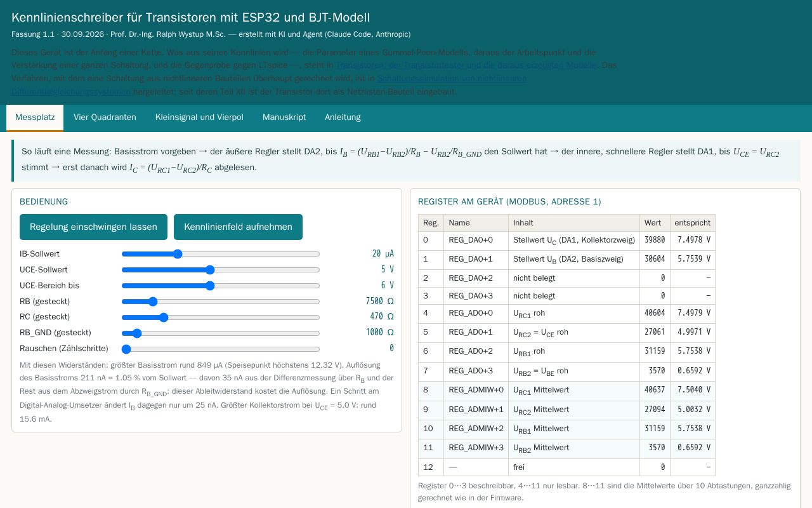Screen dimensions: 812x508
Task: Adjust the RB_GND (gesteckt) slider
Action: click(221, 333)
